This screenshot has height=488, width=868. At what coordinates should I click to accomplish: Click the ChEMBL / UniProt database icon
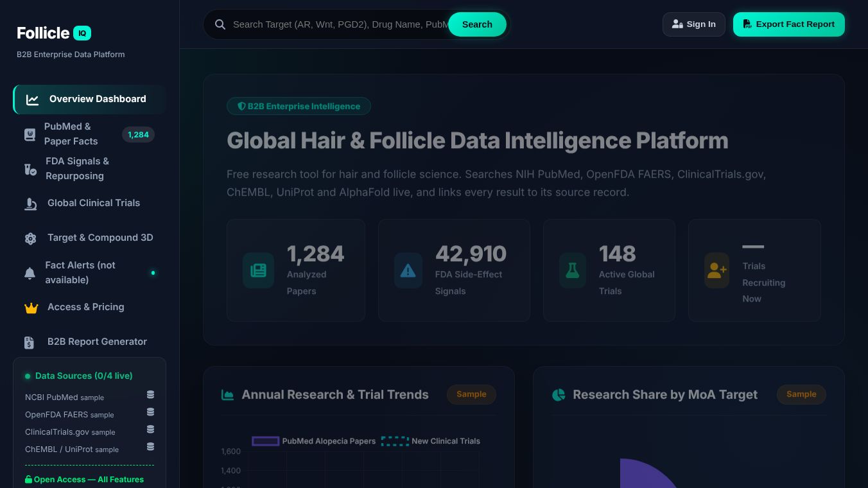click(150, 446)
